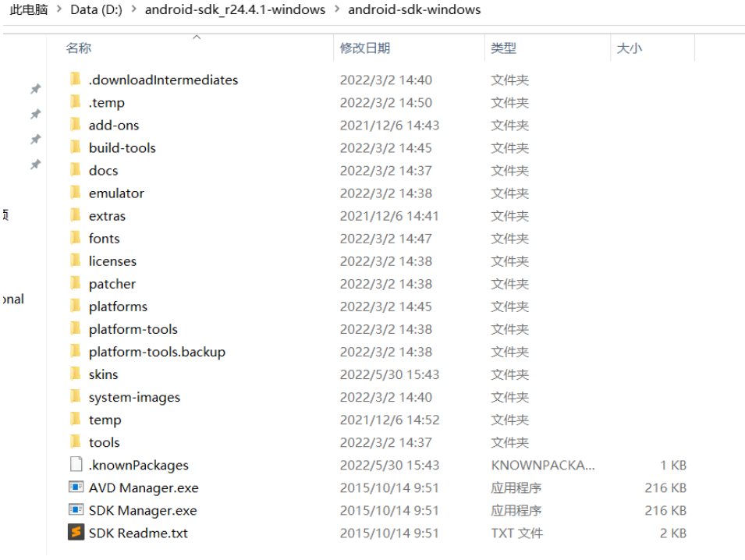Select the platforms folder name
745x560 pixels.
tap(118, 307)
